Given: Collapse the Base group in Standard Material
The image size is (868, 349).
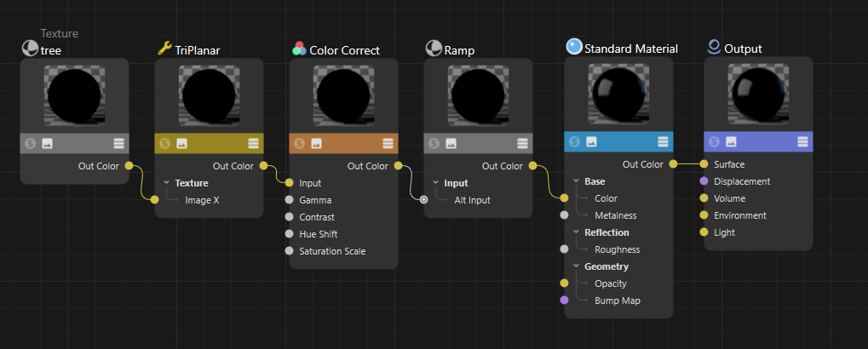Looking at the screenshot, I should coord(577,180).
